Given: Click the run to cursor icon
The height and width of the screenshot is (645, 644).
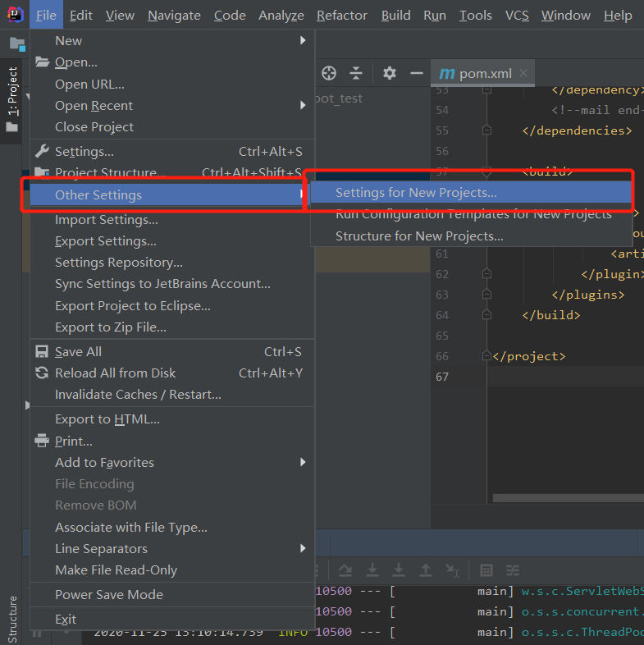Looking at the screenshot, I should (x=452, y=570).
